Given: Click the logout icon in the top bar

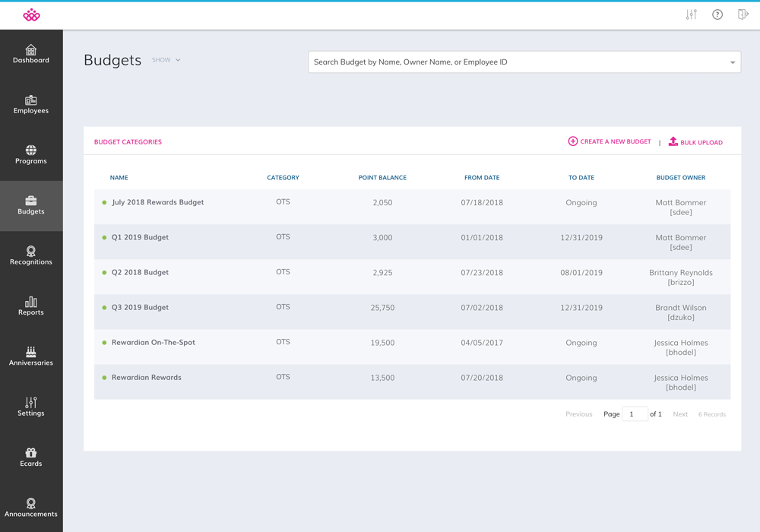Looking at the screenshot, I should click(743, 14).
